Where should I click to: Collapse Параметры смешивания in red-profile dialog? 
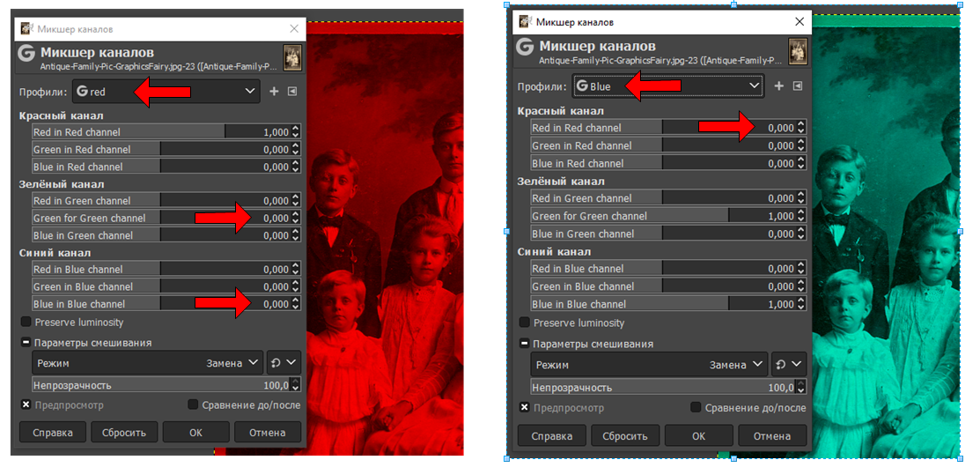coord(26,342)
